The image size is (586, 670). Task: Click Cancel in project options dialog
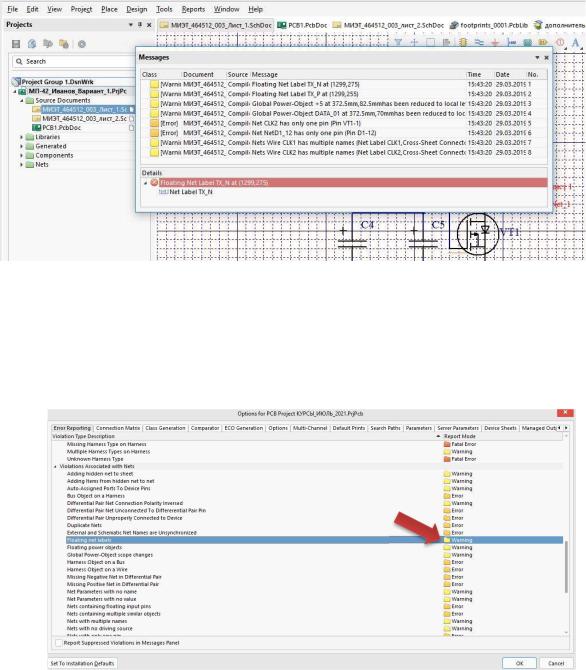click(556, 663)
